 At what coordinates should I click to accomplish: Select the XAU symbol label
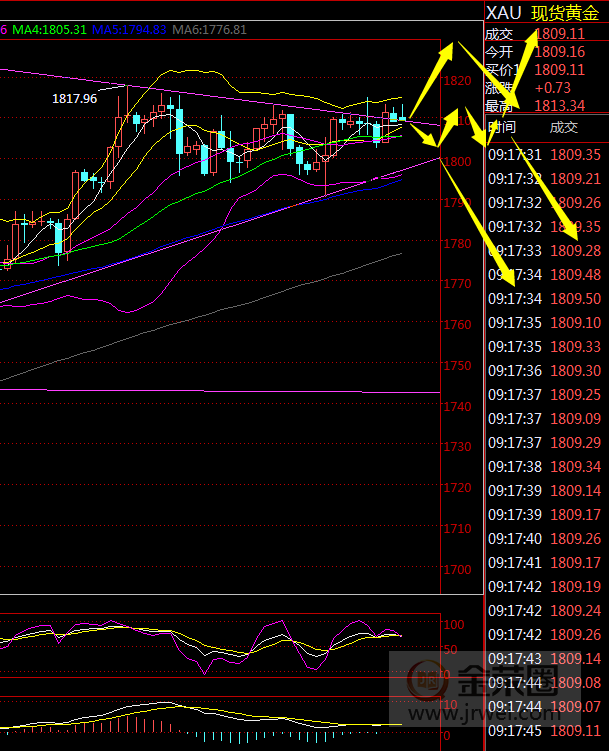tap(503, 13)
